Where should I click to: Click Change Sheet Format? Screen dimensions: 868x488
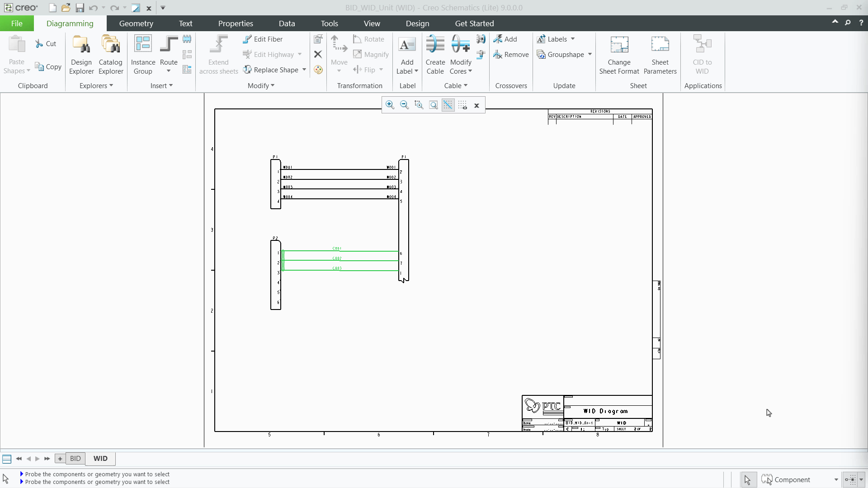[x=619, y=55]
